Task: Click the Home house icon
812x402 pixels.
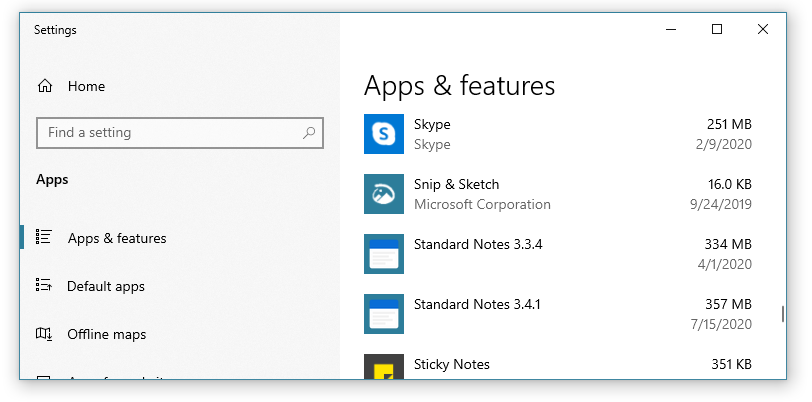Action: [x=45, y=86]
